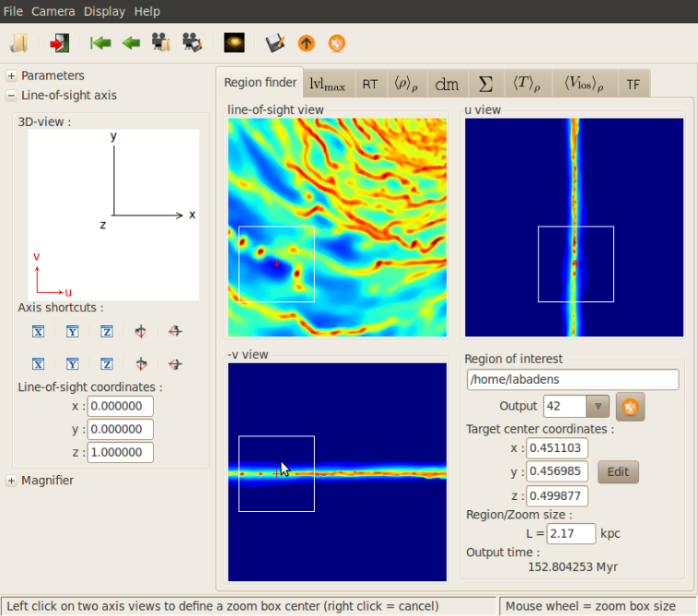This screenshot has width=698, height=616.
Task: Open the Camera menu
Action: pyautogui.click(x=53, y=11)
